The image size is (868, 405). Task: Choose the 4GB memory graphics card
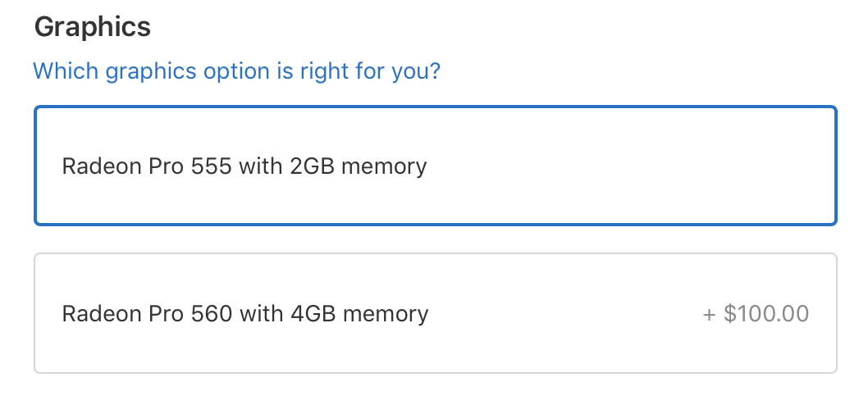tap(435, 313)
